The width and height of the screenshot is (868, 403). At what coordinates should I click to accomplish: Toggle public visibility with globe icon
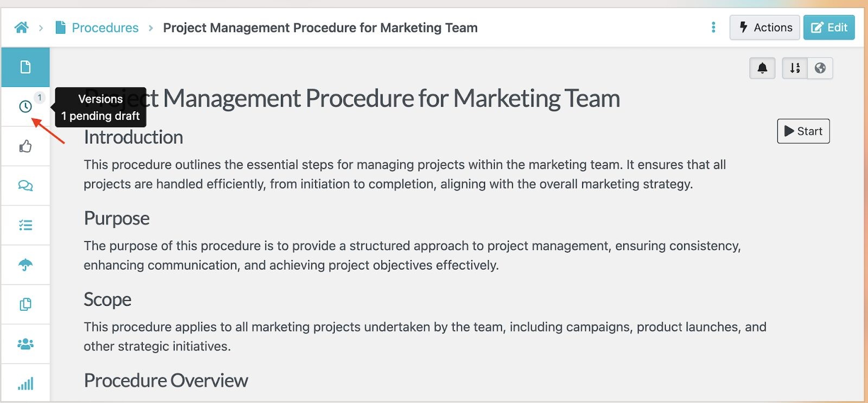click(x=820, y=68)
